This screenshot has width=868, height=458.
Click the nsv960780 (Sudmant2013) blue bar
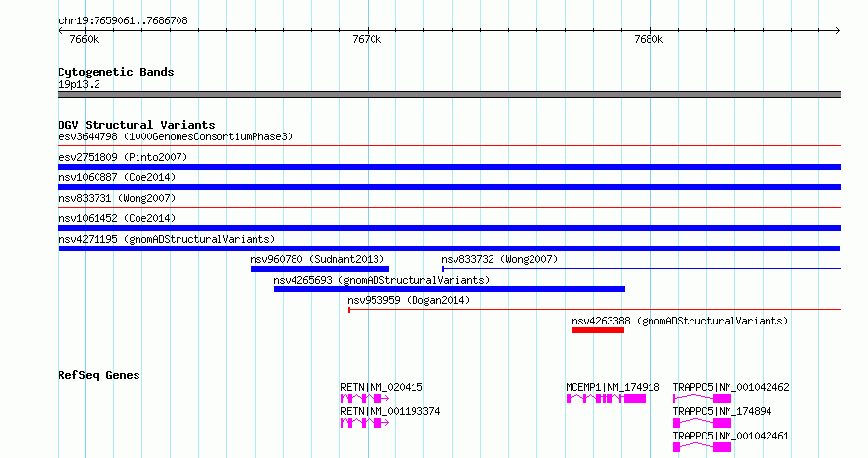click(320, 269)
